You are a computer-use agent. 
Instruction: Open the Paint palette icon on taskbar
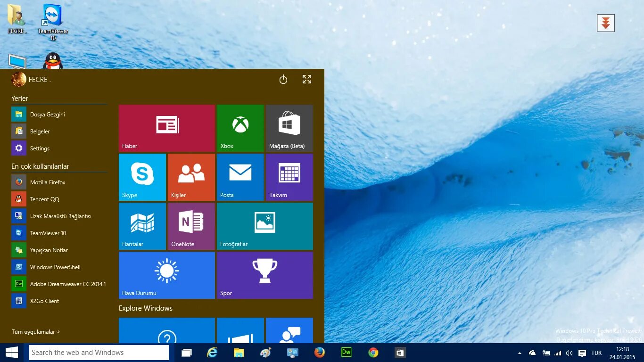pos(266,353)
